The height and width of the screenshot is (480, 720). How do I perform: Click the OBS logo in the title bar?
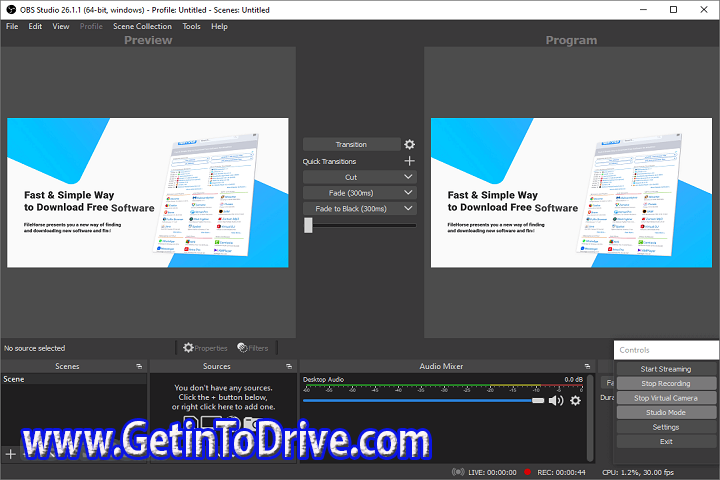pos(11,10)
